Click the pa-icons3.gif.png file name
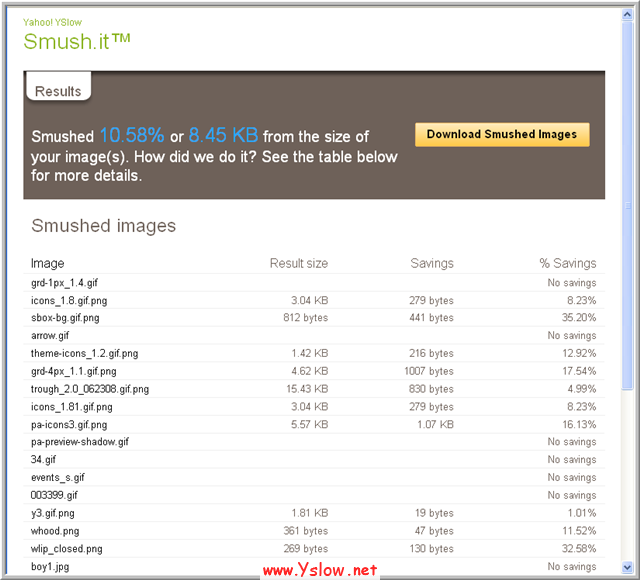Screen dimensions: 640x580 click(69, 424)
